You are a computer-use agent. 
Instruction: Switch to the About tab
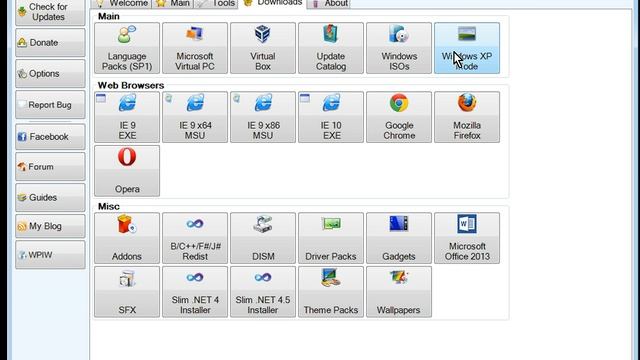tap(329, 4)
